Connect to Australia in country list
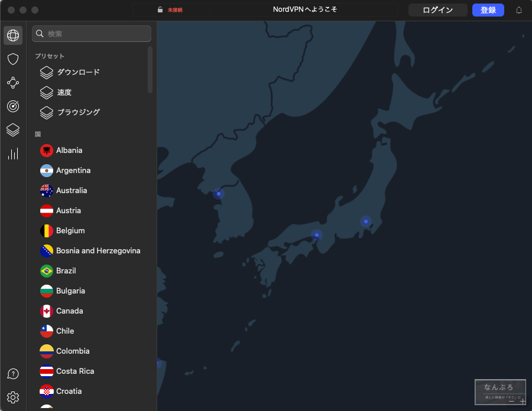532x411 pixels. click(x=72, y=191)
